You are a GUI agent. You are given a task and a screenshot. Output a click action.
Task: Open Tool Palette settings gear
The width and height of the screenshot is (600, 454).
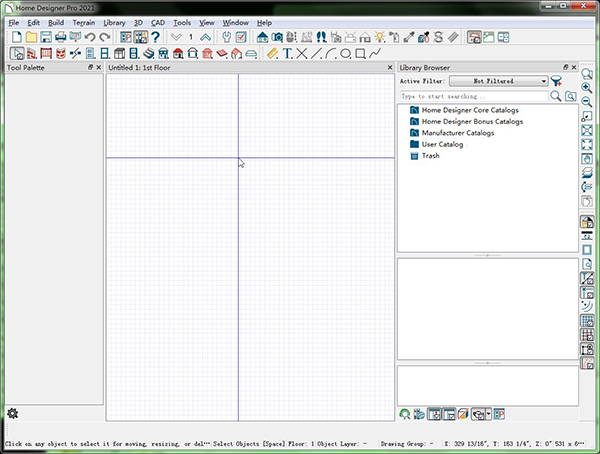pos(13,413)
